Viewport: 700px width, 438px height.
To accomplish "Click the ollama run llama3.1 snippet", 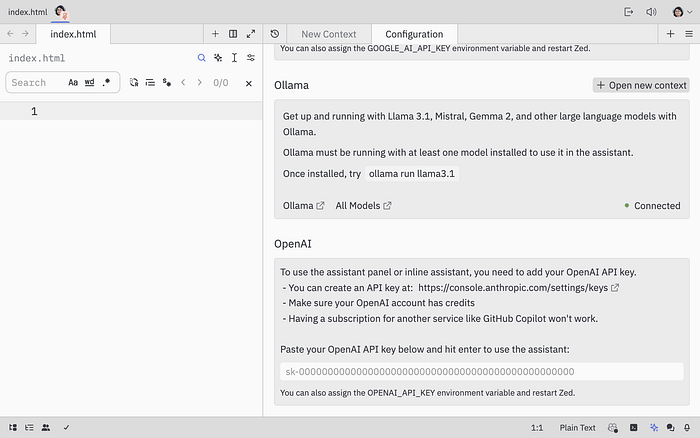I will tap(412, 174).
